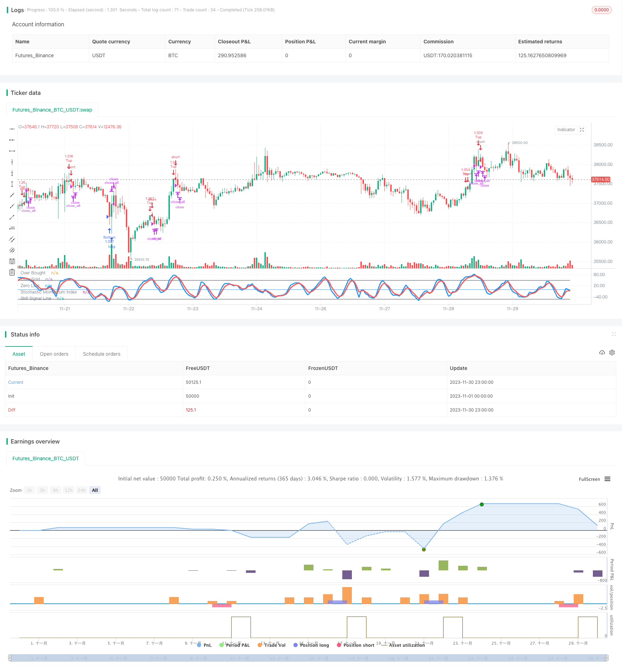This screenshot has width=622, height=672.
Task: Click the Status info panel expand icon
Action: [x=613, y=334]
